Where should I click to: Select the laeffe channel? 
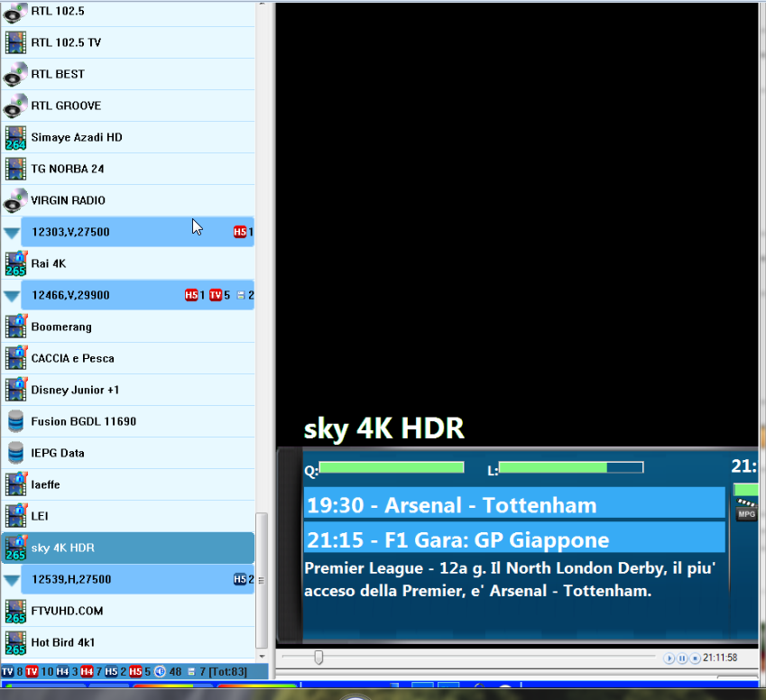click(x=128, y=484)
